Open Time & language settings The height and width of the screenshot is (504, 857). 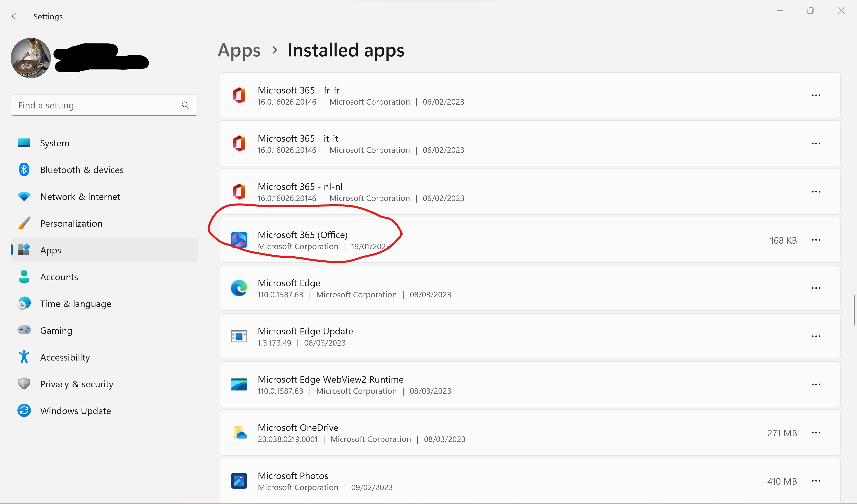[x=75, y=304]
